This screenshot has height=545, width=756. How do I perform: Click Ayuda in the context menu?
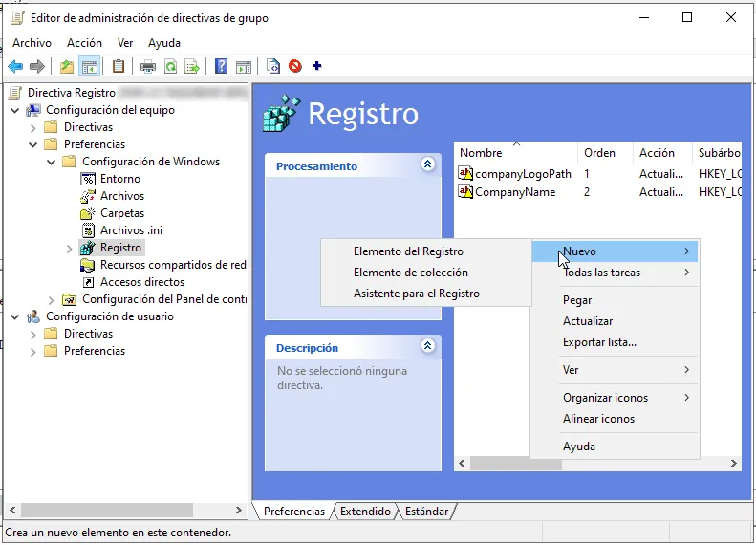[x=616, y=447]
